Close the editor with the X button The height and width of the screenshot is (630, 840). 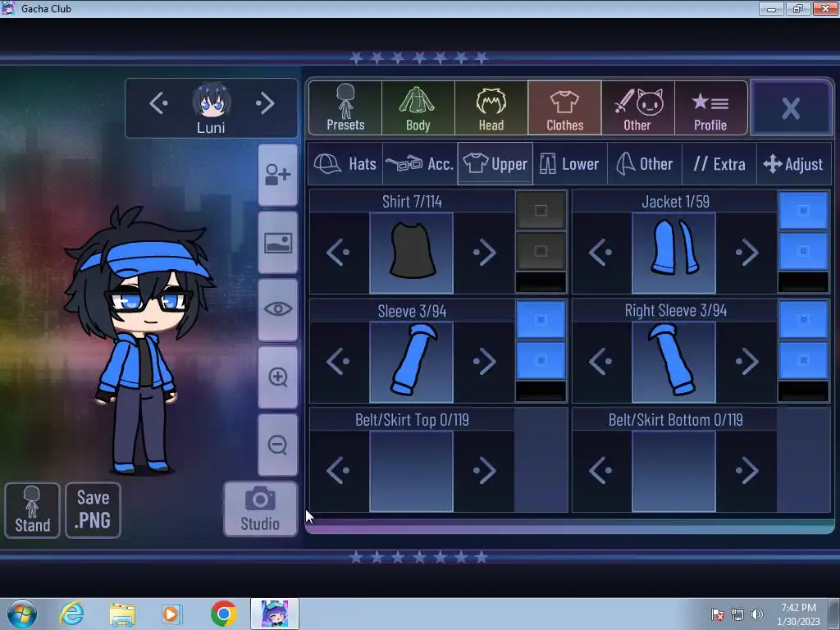[791, 107]
